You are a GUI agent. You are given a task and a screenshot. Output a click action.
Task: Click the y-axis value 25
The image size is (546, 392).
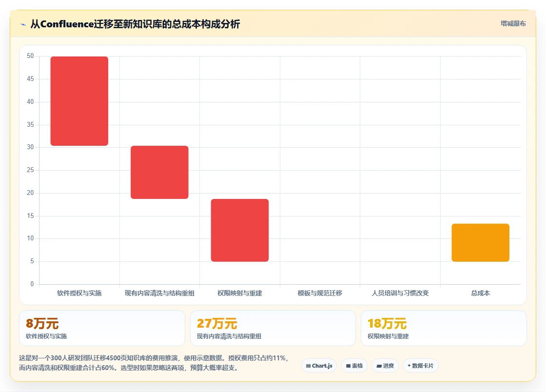coord(30,170)
